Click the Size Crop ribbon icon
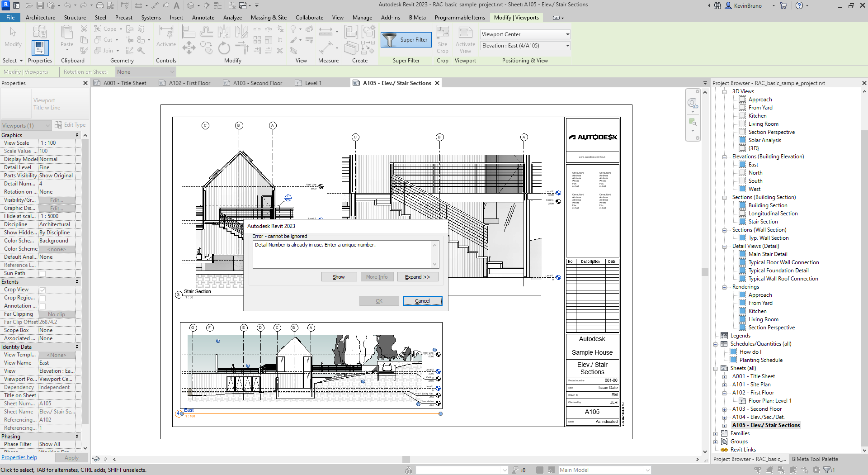 [x=443, y=32]
